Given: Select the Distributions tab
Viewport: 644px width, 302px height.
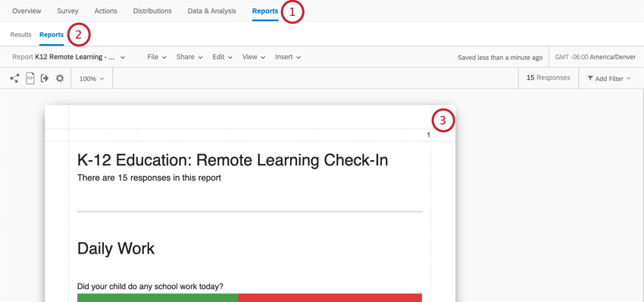Looking at the screenshot, I should coord(152,11).
